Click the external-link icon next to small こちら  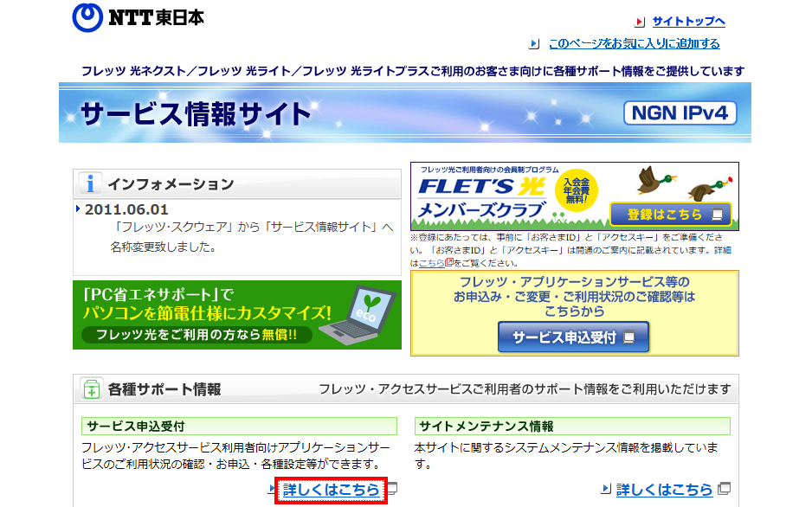(x=448, y=262)
